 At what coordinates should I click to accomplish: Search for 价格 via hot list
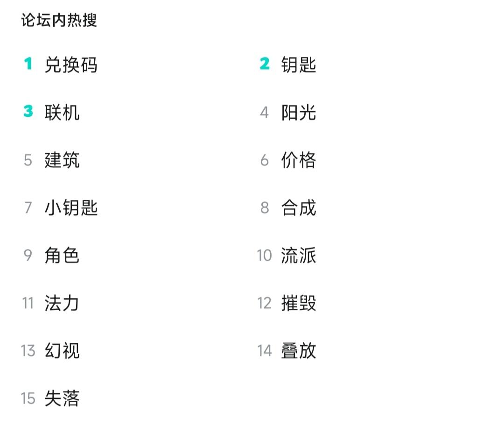click(299, 160)
